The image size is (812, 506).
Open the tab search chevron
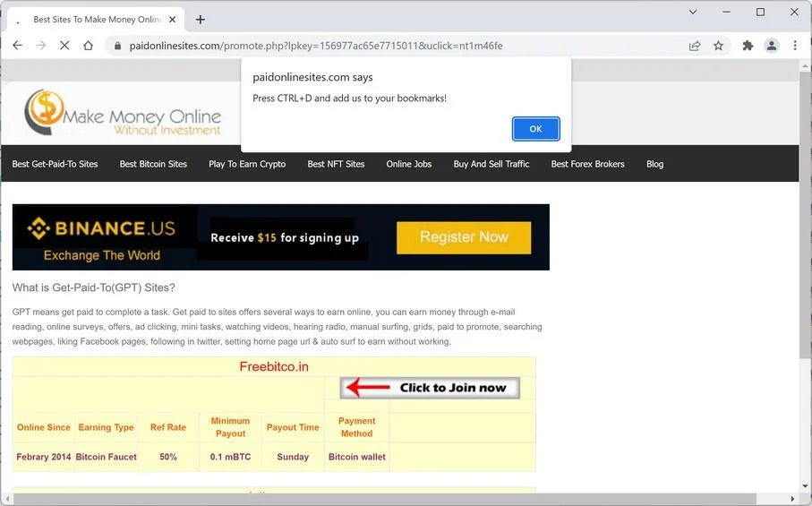click(693, 12)
